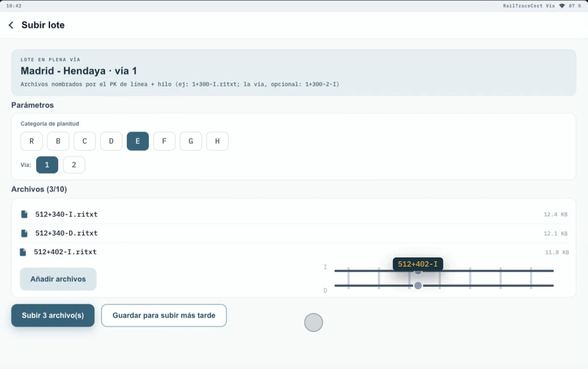The height and width of the screenshot is (369, 588).
Task: Click the 12.4 KB file size
Action: tap(555, 214)
